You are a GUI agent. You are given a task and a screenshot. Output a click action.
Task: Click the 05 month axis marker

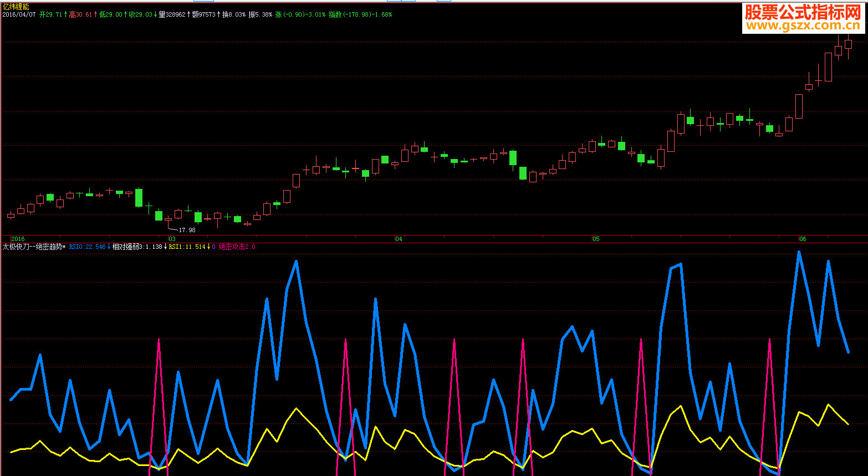(596, 239)
